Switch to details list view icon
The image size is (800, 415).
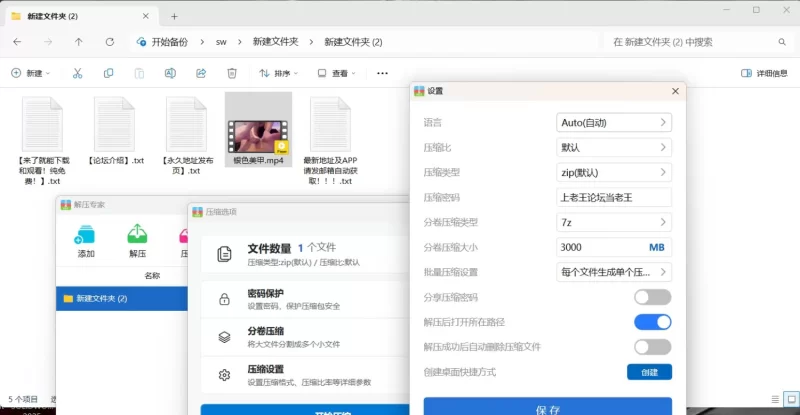pos(775,399)
